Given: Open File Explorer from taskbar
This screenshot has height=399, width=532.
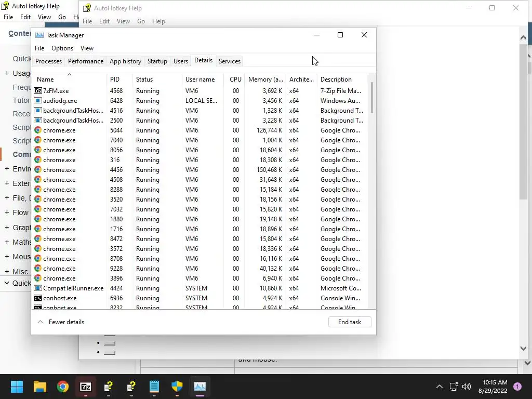Looking at the screenshot, I should [x=39, y=387].
